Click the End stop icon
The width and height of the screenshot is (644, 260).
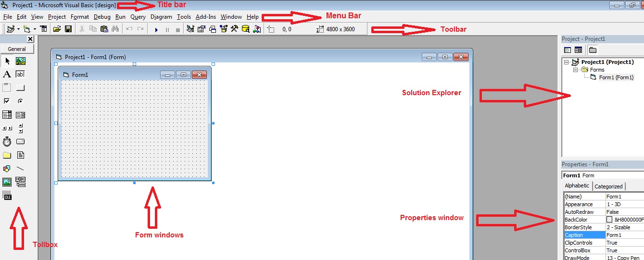tap(178, 30)
